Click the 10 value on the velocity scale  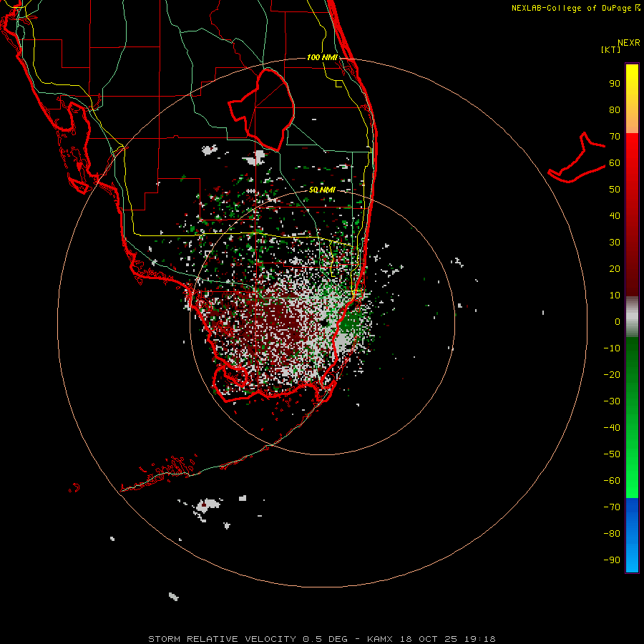click(x=615, y=296)
